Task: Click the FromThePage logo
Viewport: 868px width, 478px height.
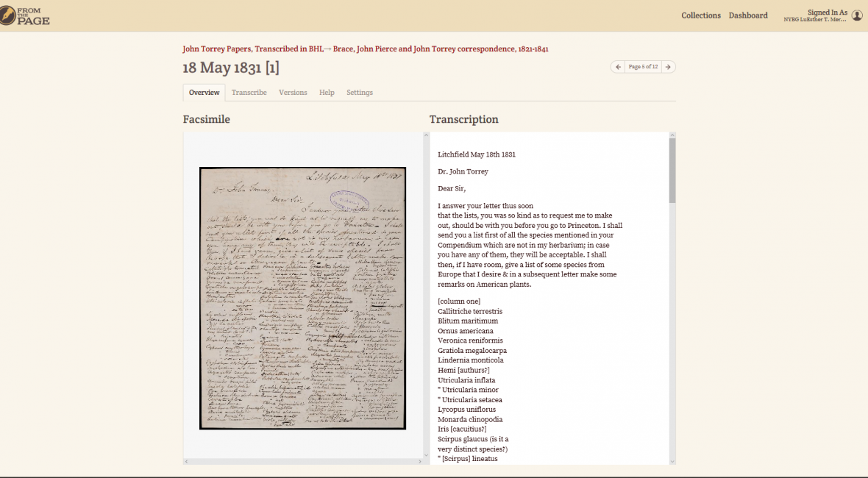Action: 26,15
